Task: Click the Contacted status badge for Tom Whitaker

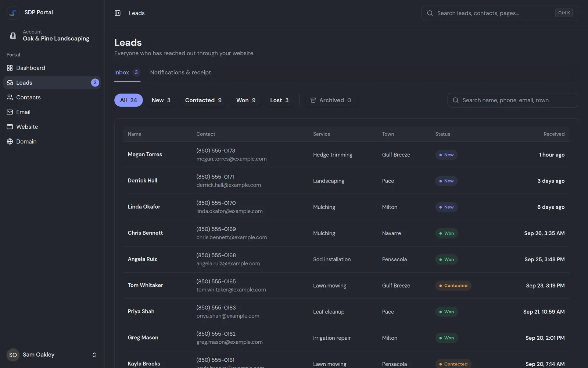Action: pos(453,286)
